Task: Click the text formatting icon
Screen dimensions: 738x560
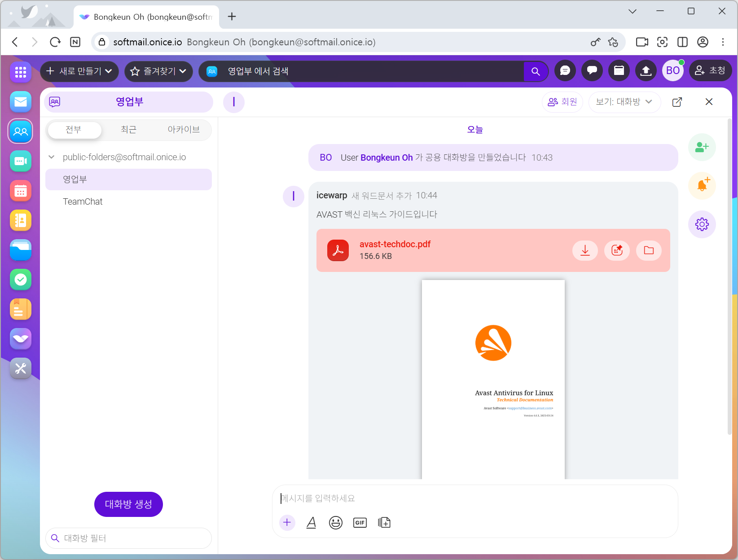Action: (311, 522)
